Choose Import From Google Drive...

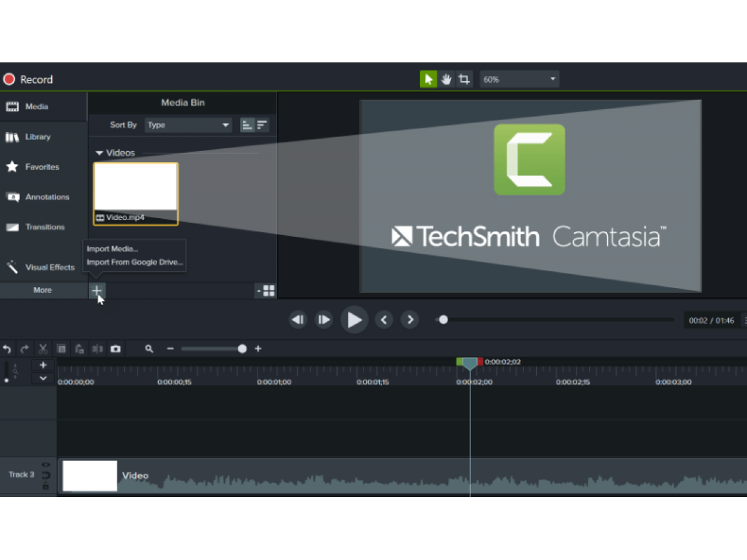point(135,262)
